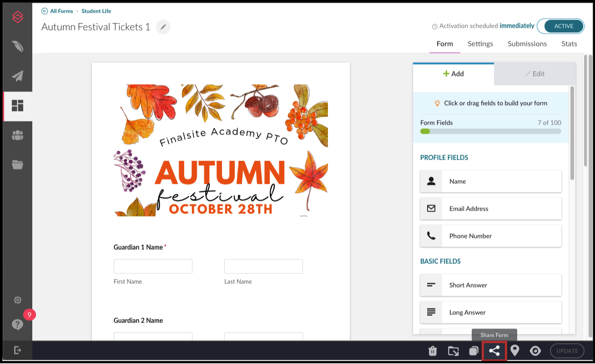Open the feather composer module in sidebar
595x364 pixels.
click(18, 46)
